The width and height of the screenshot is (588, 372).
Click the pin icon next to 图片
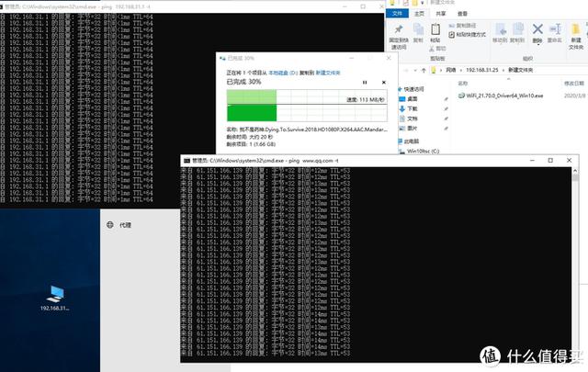[x=447, y=129]
